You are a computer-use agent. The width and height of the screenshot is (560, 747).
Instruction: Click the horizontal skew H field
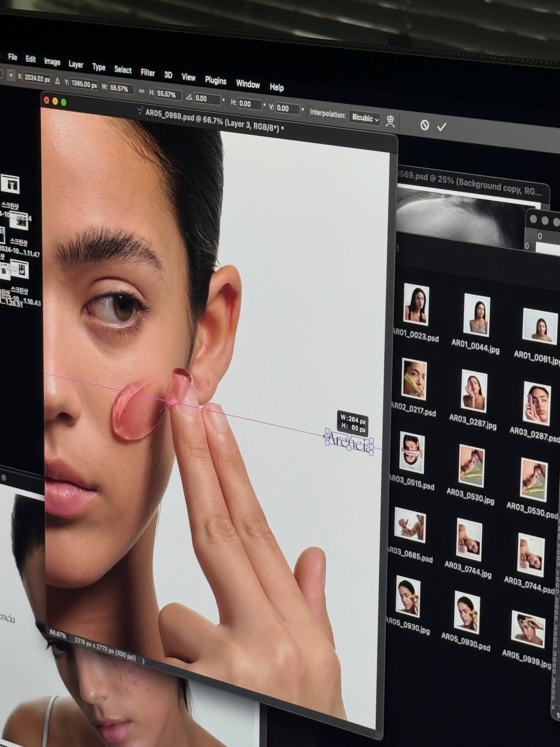[x=250, y=104]
